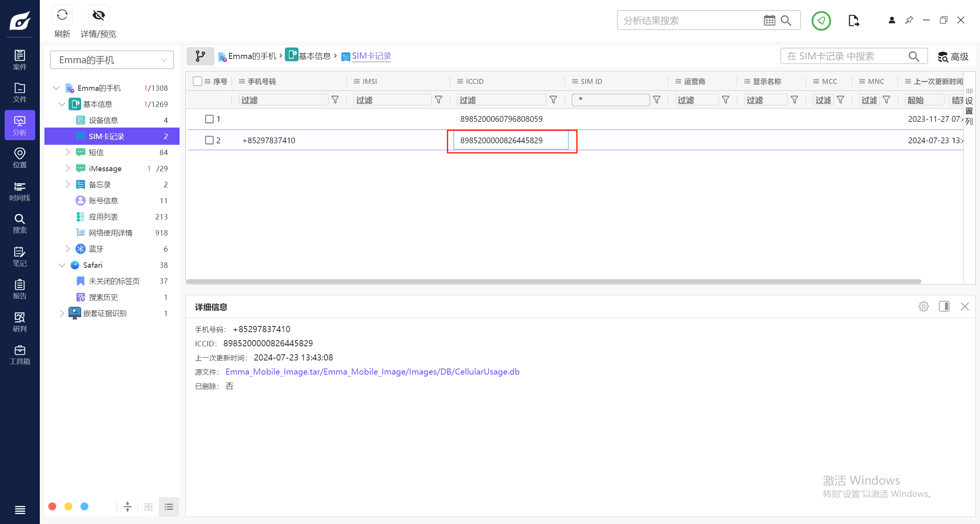The height and width of the screenshot is (524, 980).
Task: Click the red color tag dot
Action: (x=52, y=506)
